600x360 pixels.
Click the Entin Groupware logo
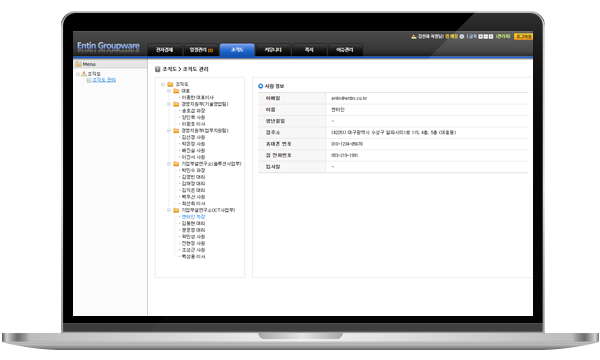coord(108,46)
